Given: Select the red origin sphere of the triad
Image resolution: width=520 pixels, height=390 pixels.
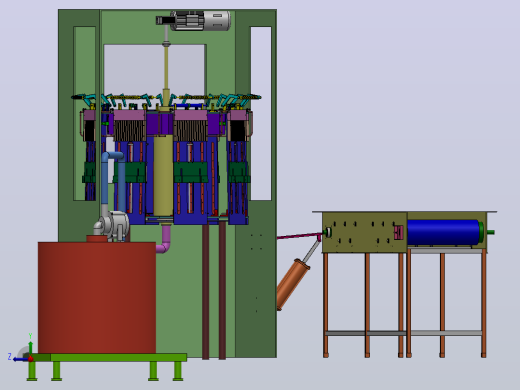Looking at the screenshot, I should pos(31,359).
